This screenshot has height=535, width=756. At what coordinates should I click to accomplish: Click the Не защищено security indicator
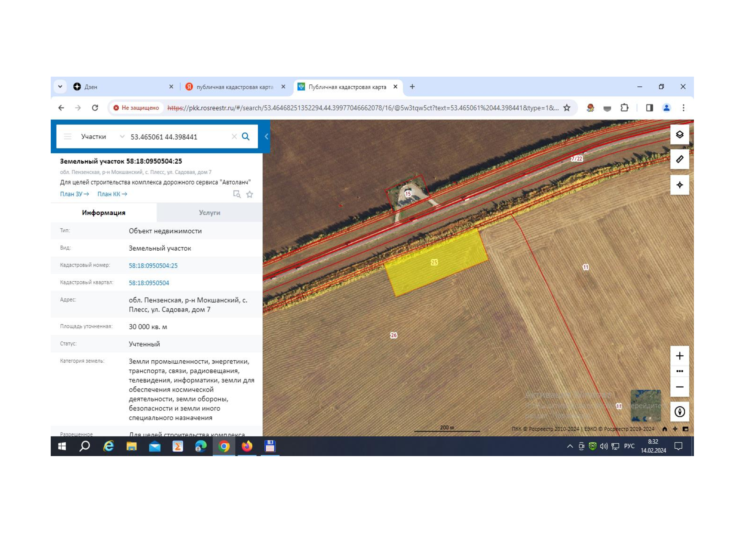click(x=136, y=108)
